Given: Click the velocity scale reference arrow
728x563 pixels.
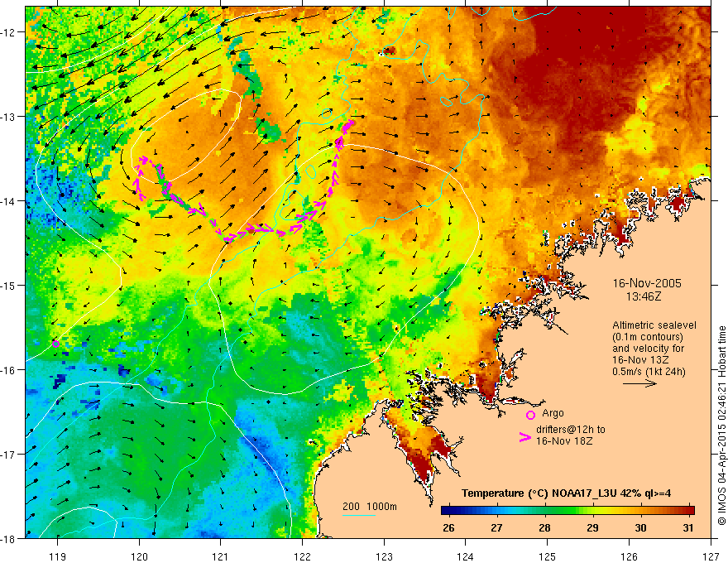Looking at the screenshot, I should point(639,383).
